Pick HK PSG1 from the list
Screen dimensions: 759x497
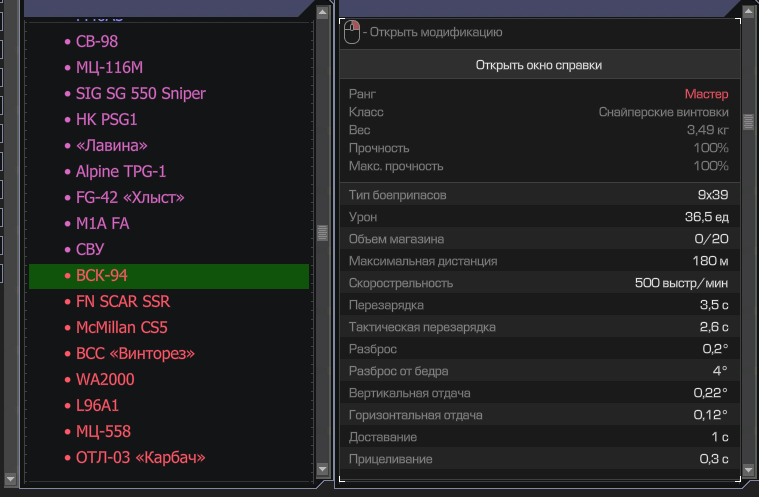click(106, 120)
